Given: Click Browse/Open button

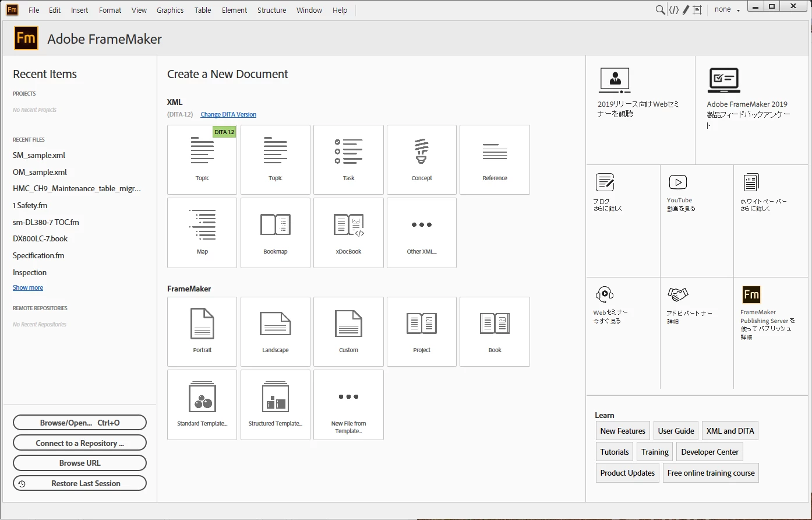Looking at the screenshot, I should coord(80,423).
